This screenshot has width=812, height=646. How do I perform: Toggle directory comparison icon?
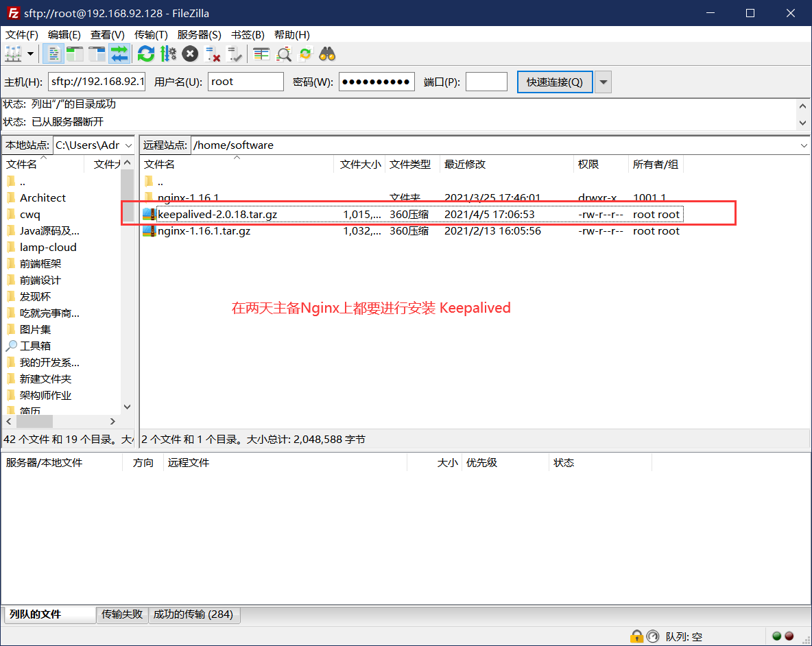click(x=283, y=53)
